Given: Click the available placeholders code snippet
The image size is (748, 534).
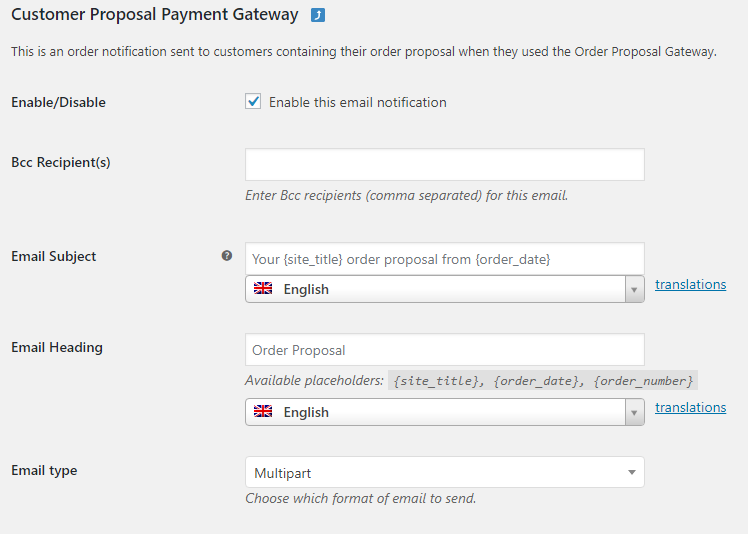Looking at the screenshot, I should [x=543, y=380].
